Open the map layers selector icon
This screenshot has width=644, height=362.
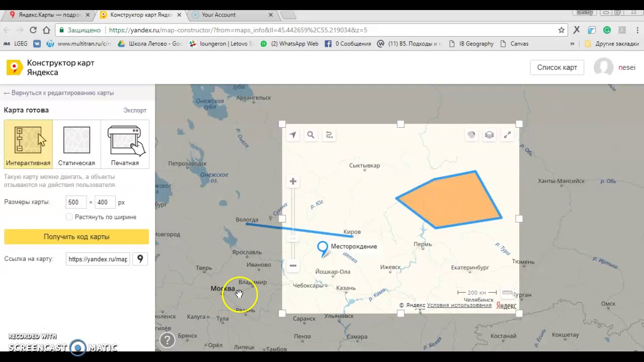489,135
